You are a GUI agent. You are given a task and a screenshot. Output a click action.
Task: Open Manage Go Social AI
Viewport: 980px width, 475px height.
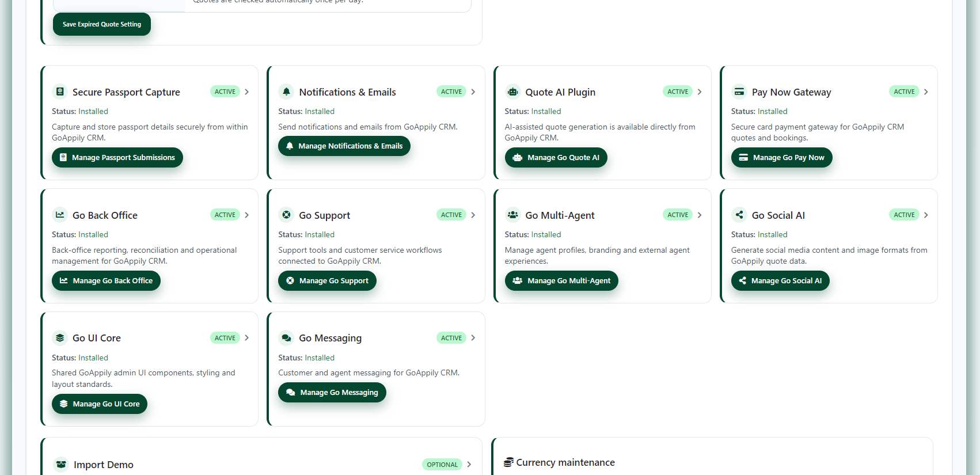pos(780,281)
